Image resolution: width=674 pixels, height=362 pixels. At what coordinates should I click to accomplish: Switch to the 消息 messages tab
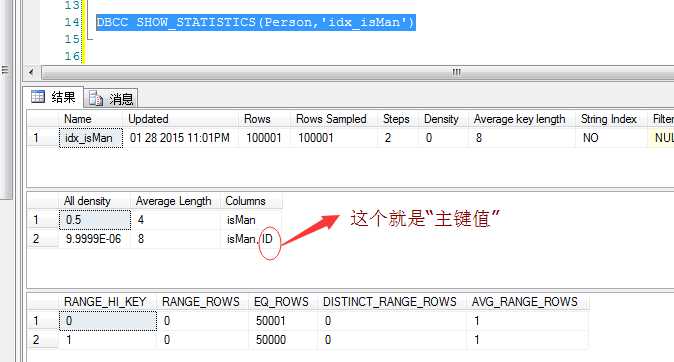point(111,99)
